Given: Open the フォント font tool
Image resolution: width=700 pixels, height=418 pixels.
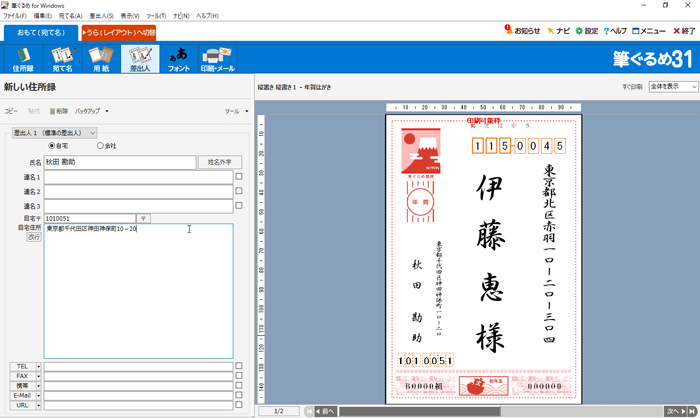Looking at the screenshot, I should point(178,59).
